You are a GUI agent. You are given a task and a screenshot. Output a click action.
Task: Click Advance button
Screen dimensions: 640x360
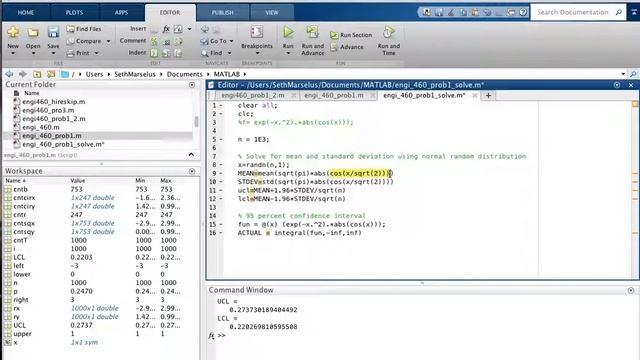347,47
